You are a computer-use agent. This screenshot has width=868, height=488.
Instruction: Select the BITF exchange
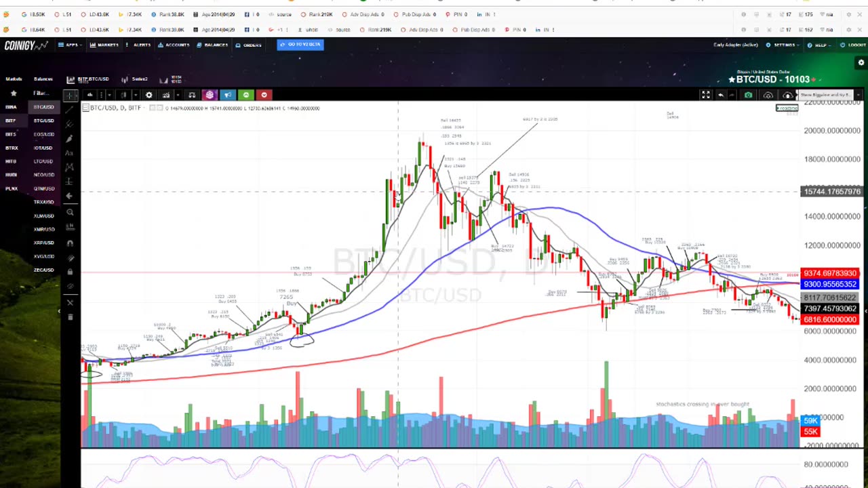click(x=12, y=121)
